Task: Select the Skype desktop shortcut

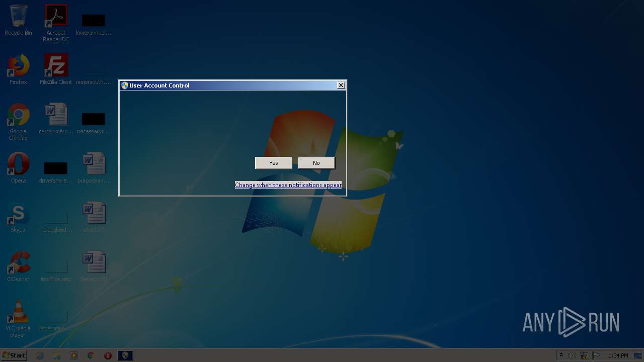Action: click(18, 217)
